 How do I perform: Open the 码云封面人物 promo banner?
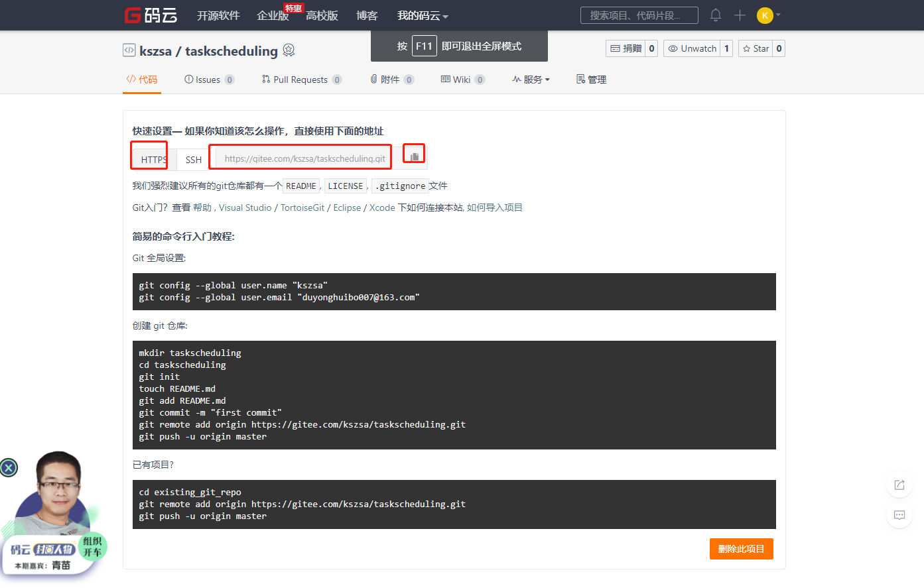pyautogui.click(x=54, y=514)
